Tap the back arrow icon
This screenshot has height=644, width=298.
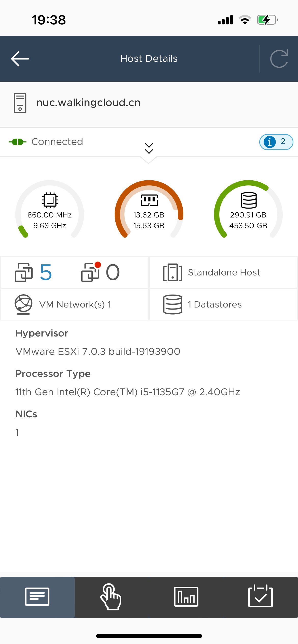[x=20, y=59]
